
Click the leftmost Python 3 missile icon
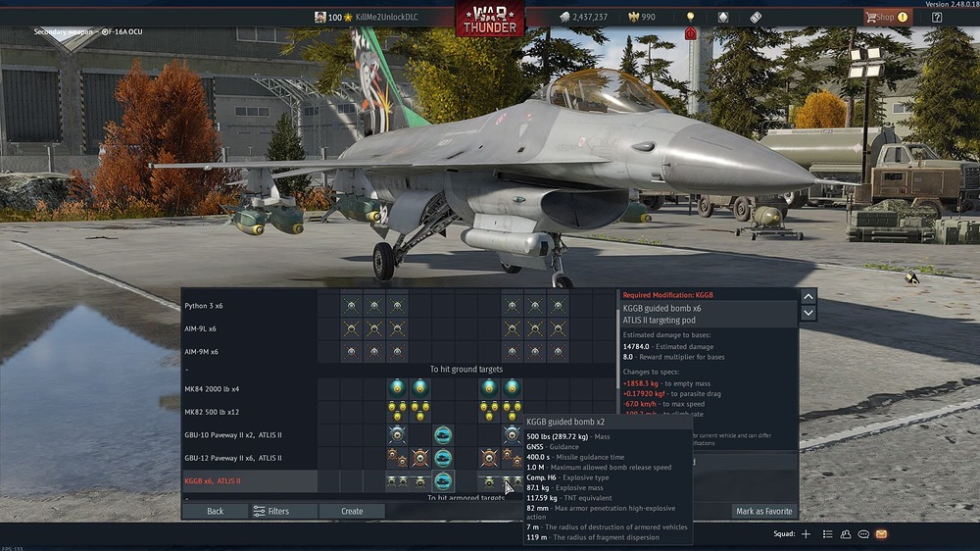tap(351, 306)
